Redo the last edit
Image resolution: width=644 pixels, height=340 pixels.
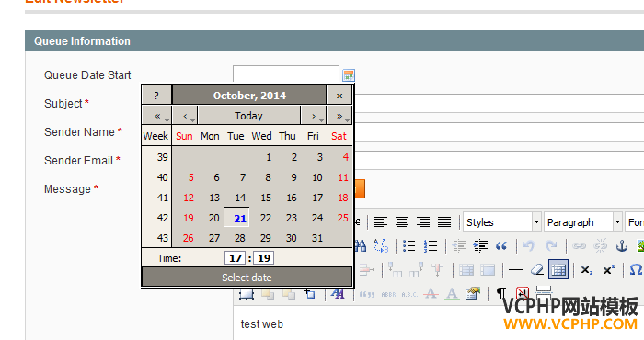[551, 246]
